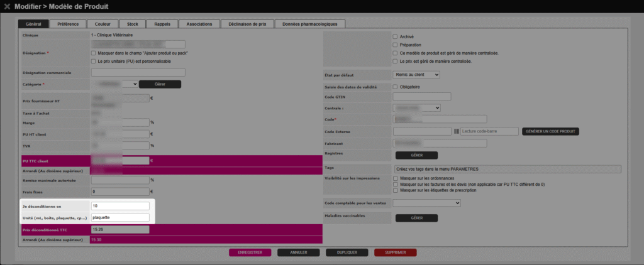Screen dimensions: 644x265
Task: Click the barcode icon beside Lecture code-barre
Action: point(457,131)
